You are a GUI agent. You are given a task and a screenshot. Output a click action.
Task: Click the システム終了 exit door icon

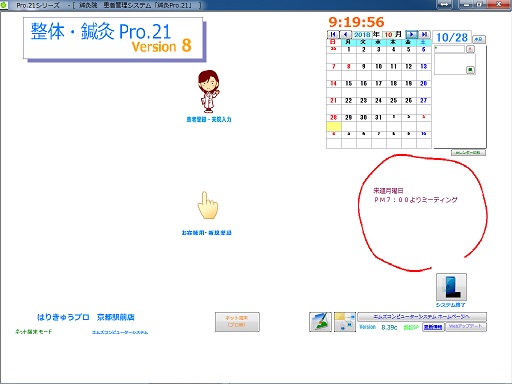[x=451, y=287]
